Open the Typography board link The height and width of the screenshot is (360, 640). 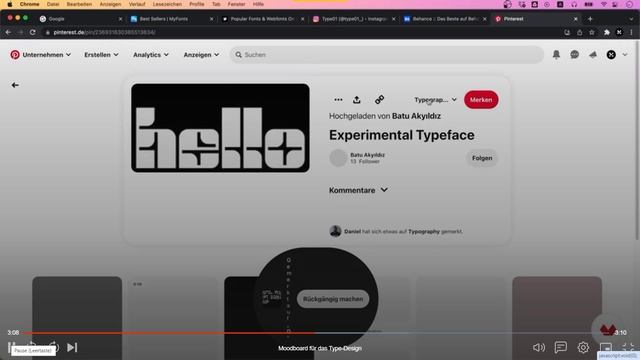pyautogui.click(x=424, y=231)
